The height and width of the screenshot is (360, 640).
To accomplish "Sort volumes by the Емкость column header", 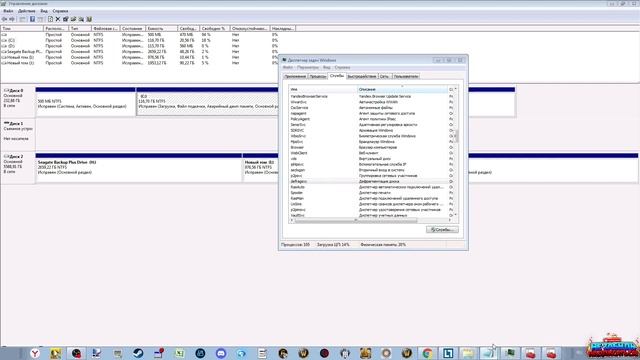I will [x=162, y=29].
